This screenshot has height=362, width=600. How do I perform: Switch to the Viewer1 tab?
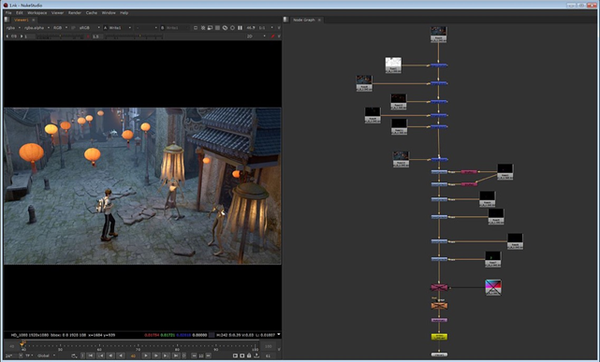[x=21, y=20]
